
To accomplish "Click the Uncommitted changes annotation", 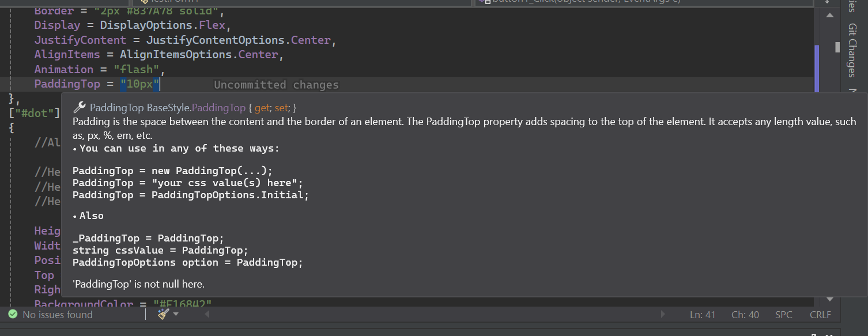I will point(276,85).
